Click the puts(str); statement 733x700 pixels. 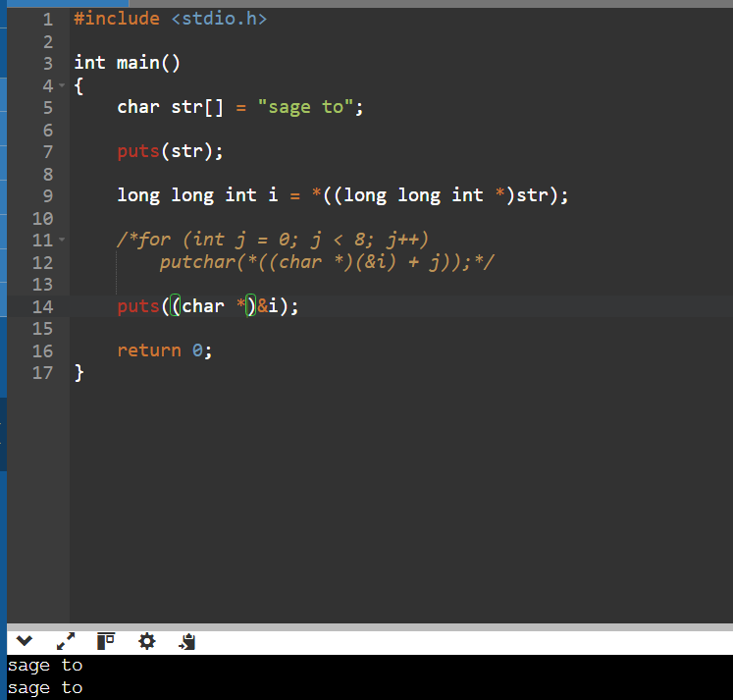coord(170,151)
